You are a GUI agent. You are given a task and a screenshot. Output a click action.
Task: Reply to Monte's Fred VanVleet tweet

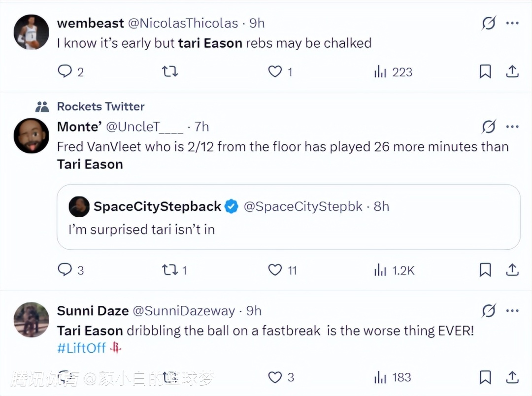(65, 269)
